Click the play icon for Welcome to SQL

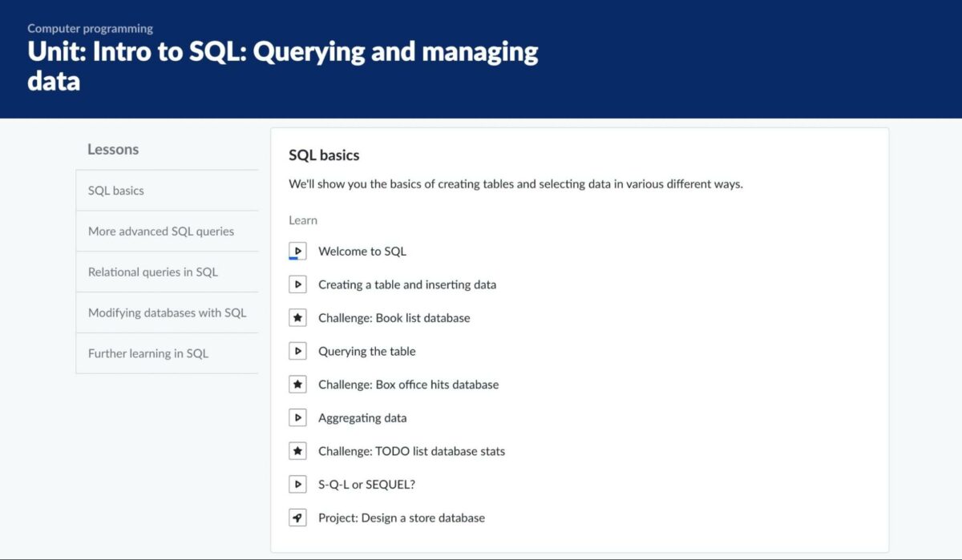coord(297,250)
